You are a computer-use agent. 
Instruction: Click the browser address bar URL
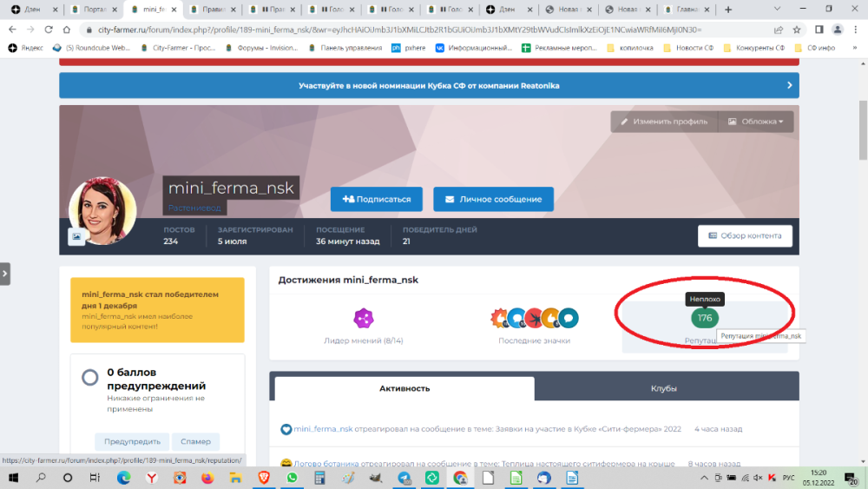point(391,30)
